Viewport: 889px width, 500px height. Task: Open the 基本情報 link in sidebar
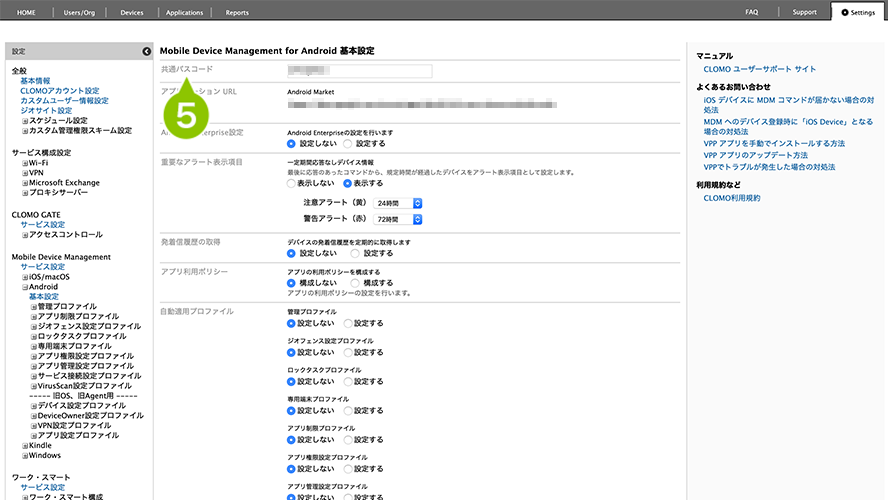[35, 81]
